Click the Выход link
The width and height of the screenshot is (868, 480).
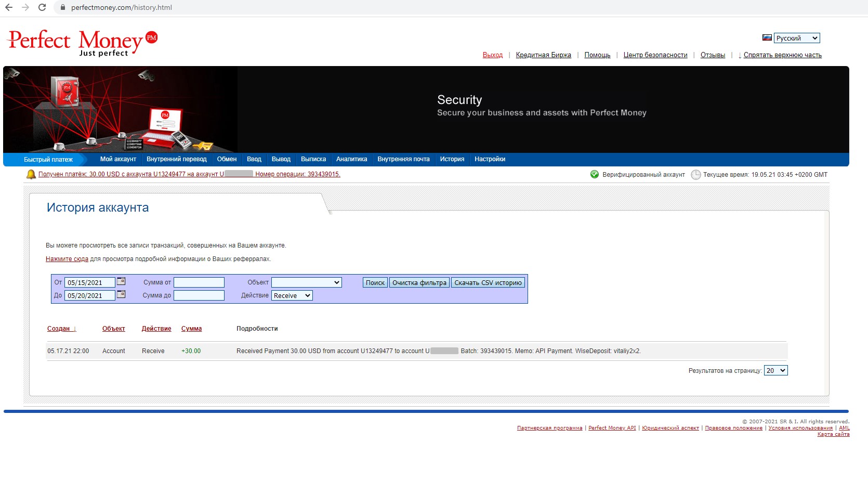(x=493, y=55)
